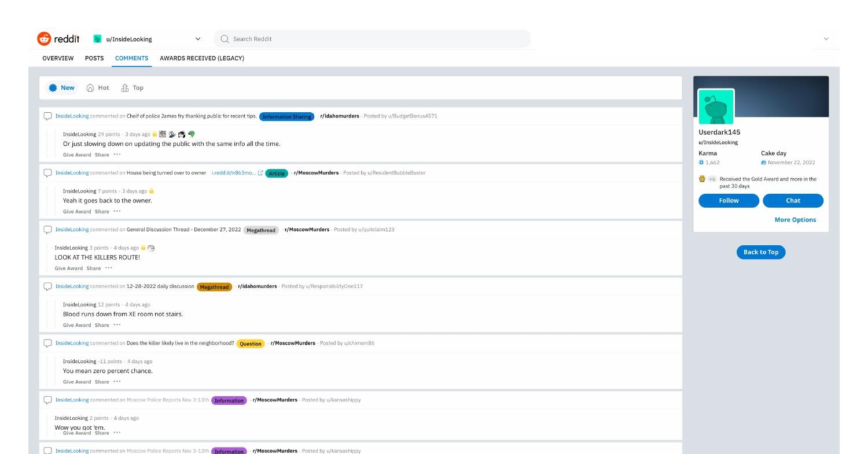Click the cake day icon by November 22, 2022
Viewport: 868px width, 454px height.
[764, 163]
